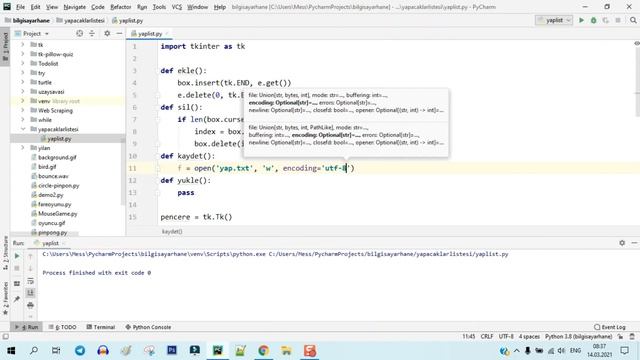The width and height of the screenshot is (640, 360).
Task: Pin the Run tab icon
Action: [17, 299]
